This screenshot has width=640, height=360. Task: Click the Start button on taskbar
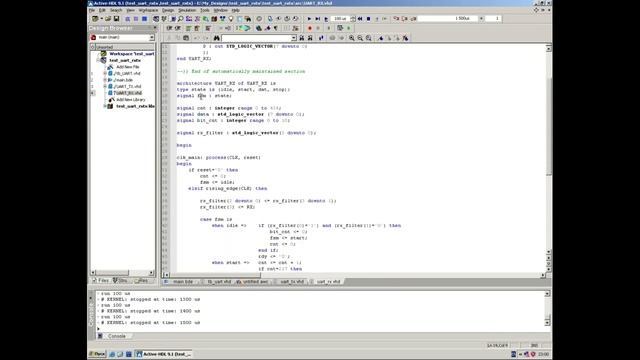tap(98, 354)
